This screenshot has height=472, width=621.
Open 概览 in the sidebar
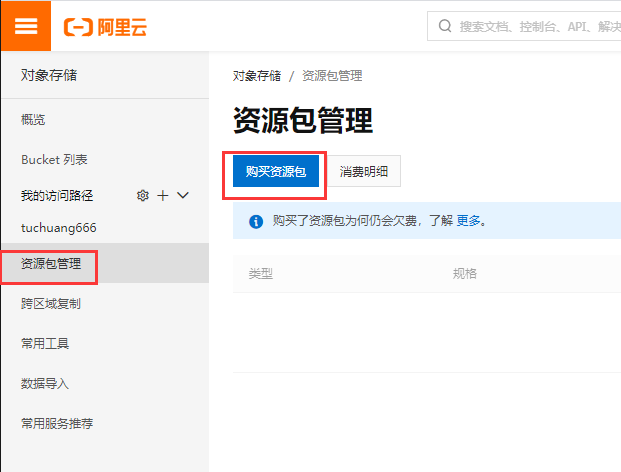[x=33, y=120]
